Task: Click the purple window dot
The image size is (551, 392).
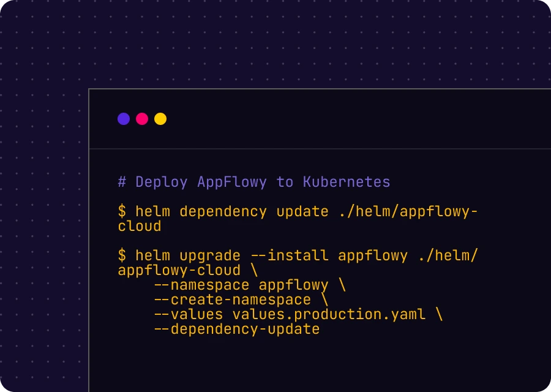Action: pos(124,119)
